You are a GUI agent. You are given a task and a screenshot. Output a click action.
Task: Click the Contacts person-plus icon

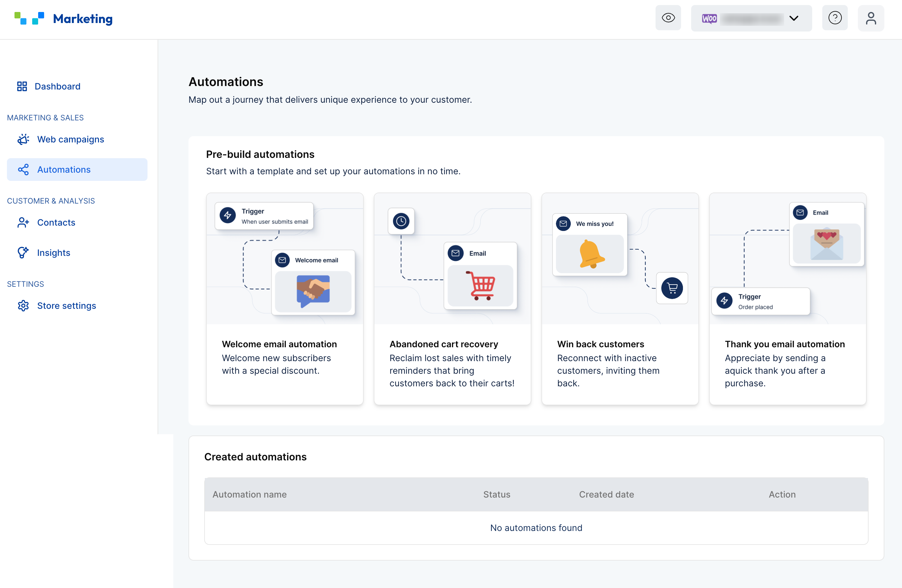pos(23,222)
